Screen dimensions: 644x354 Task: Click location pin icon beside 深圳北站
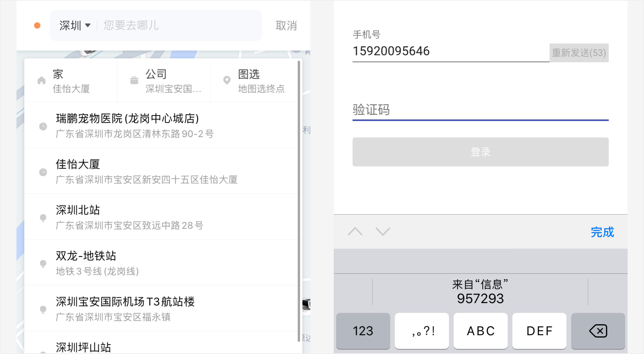coord(43,218)
